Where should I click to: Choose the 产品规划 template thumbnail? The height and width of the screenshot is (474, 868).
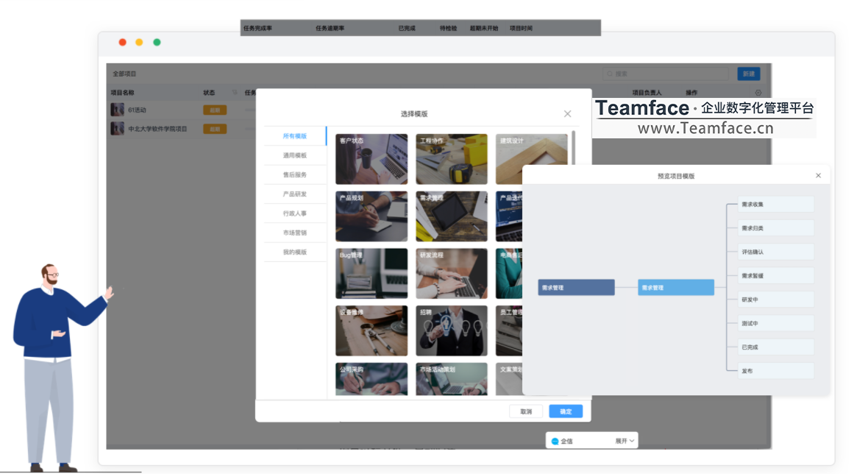coord(371,216)
